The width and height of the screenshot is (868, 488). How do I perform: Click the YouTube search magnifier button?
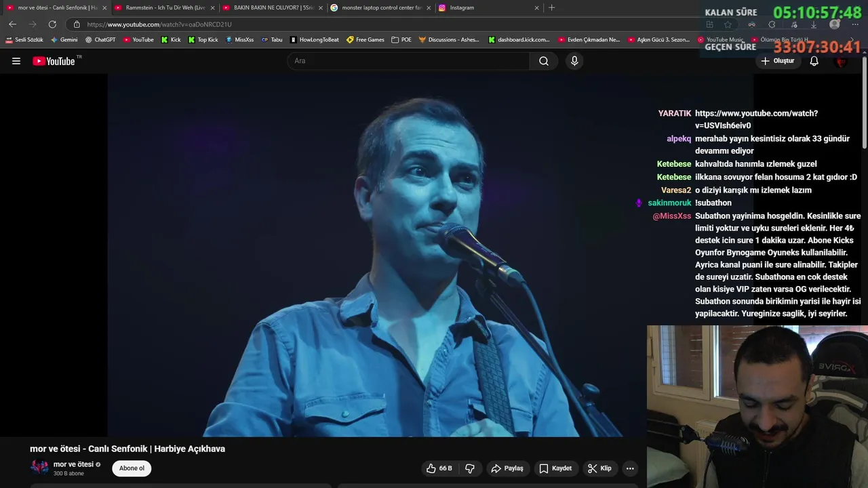pos(544,61)
